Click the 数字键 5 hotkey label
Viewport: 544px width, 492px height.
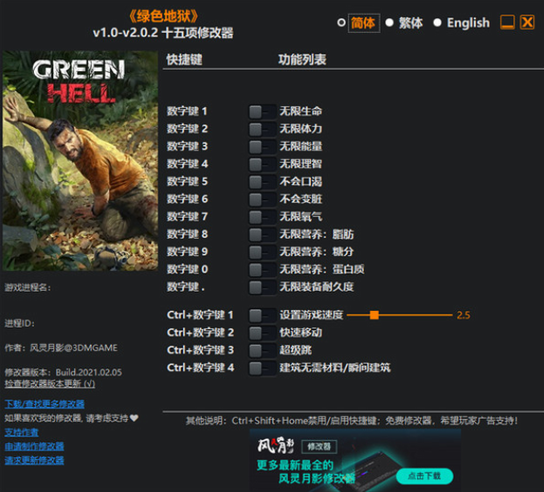pyautogui.click(x=187, y=181)
